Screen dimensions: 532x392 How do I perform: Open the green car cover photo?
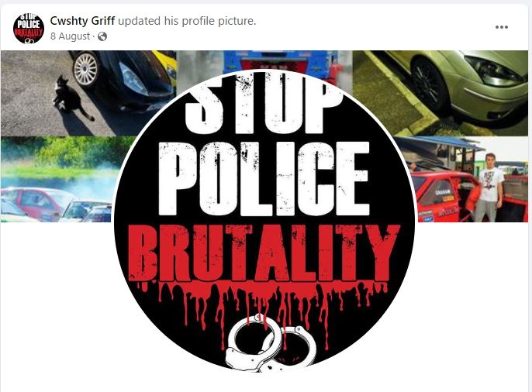click(441, 93)
